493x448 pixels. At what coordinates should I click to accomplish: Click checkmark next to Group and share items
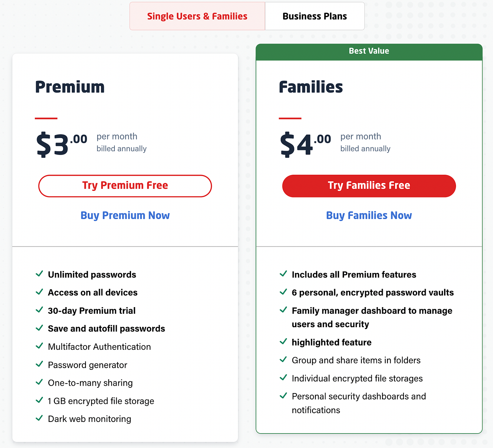pos(283,360)
